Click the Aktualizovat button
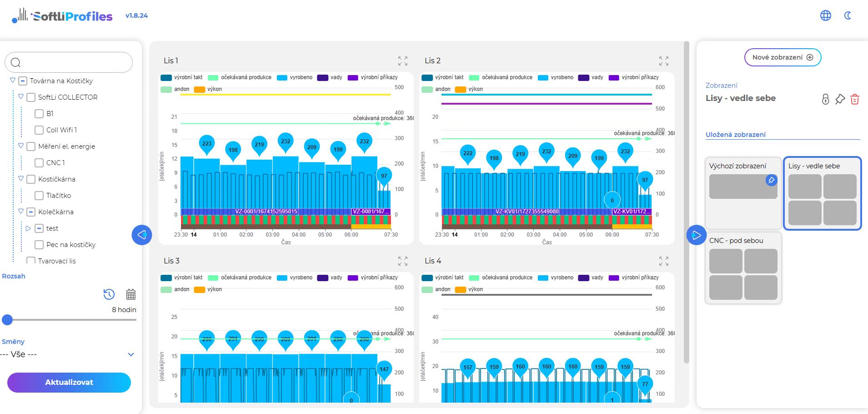 click(x=69, y=383)
